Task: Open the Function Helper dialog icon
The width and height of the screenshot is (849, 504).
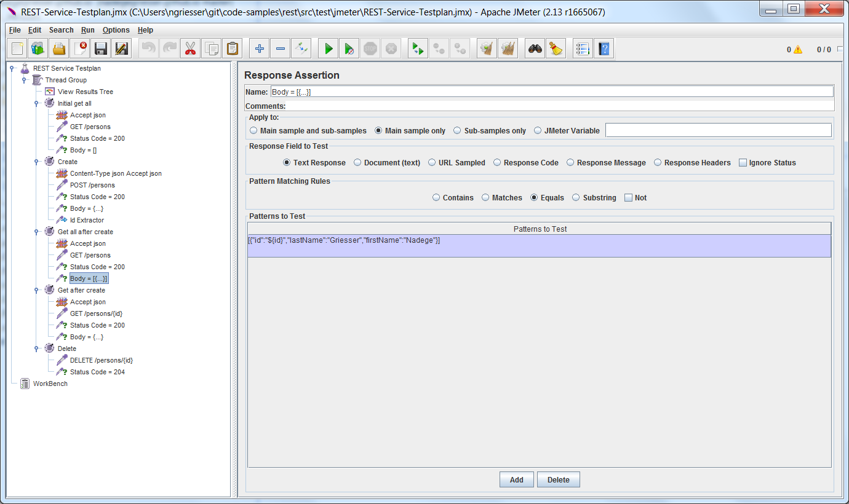Action: coord(583,49)
